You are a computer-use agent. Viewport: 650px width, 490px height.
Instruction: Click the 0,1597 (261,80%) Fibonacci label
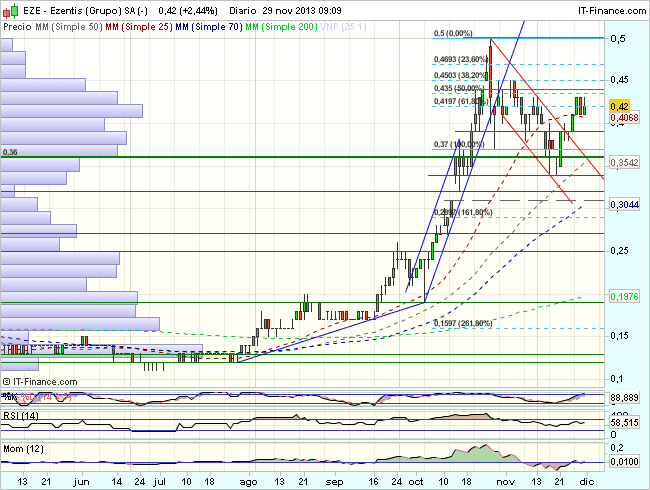463,323
